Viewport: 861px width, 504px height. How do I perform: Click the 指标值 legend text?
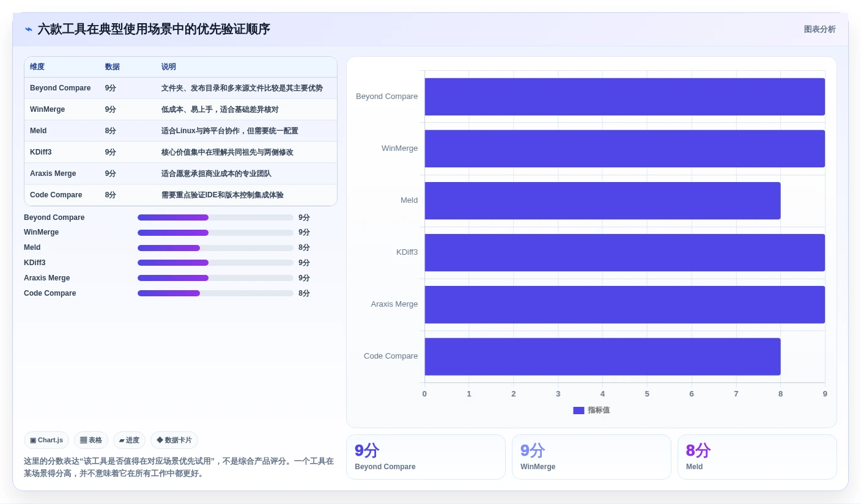599,411
